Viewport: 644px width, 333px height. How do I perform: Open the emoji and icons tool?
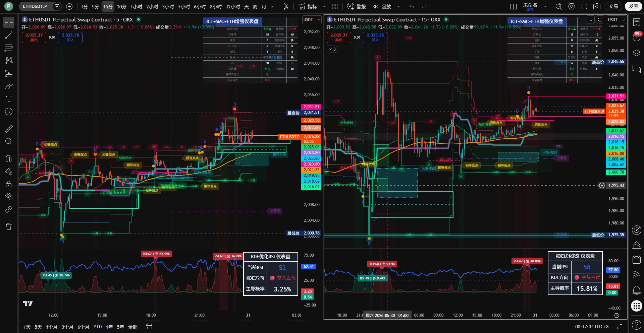[9, 112]
